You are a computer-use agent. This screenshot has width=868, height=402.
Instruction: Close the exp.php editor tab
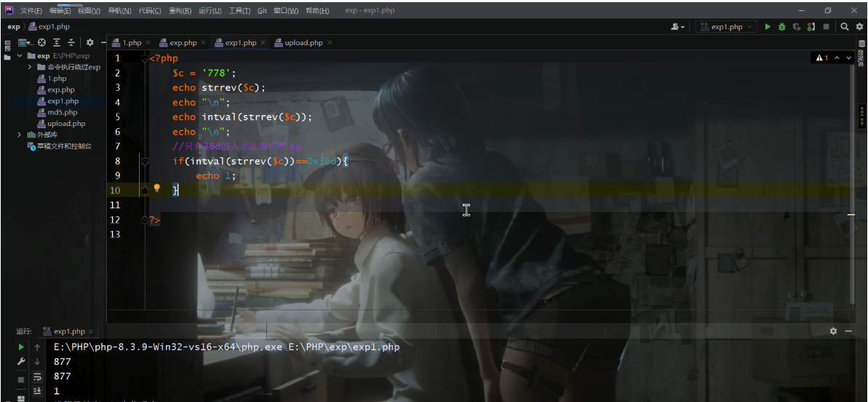tap(203, 43)
